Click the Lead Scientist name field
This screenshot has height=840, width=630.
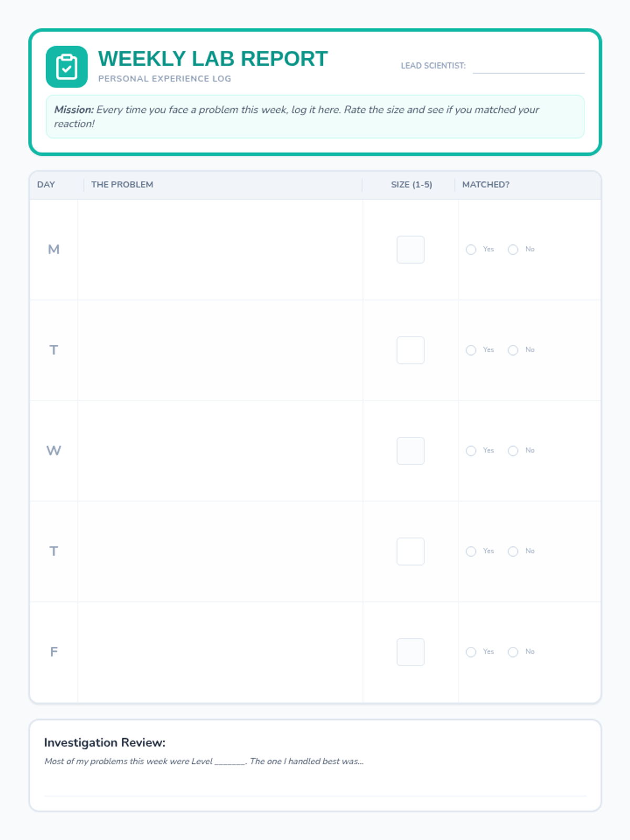point(528,66)
